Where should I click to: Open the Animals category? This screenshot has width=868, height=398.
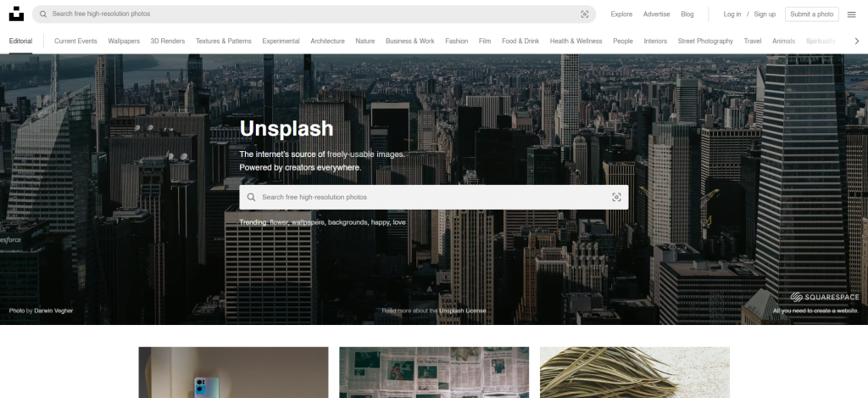[x=783, y=41]
